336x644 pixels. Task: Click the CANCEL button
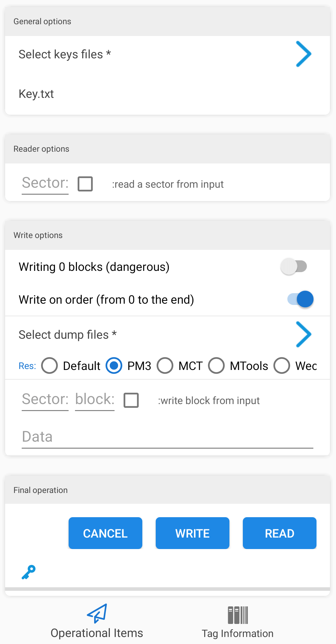105,533
